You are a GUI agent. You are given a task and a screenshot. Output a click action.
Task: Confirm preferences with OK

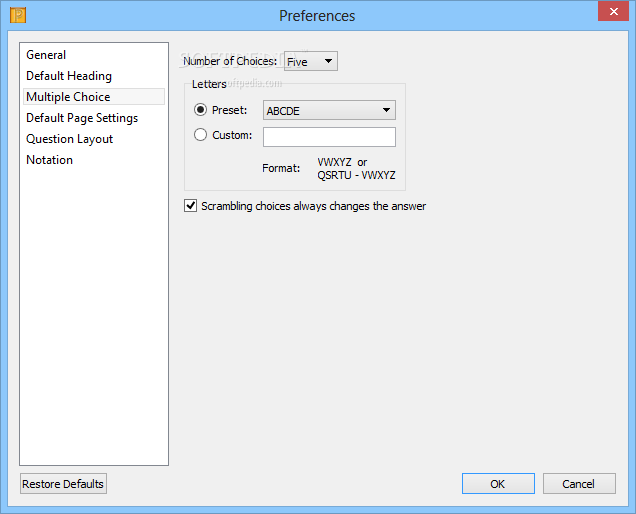(x=498, y=484)
